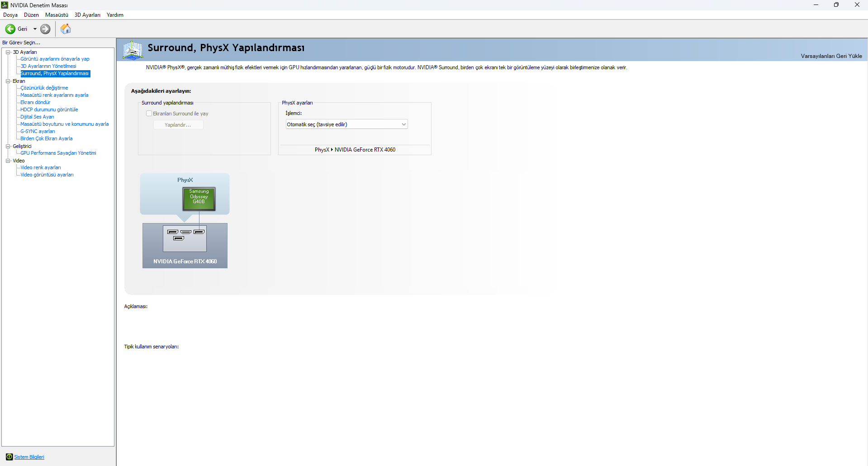This screenshot has height=466, width=868.
Task: Open Video görüntüsü ayarları page
Action: 47,175
